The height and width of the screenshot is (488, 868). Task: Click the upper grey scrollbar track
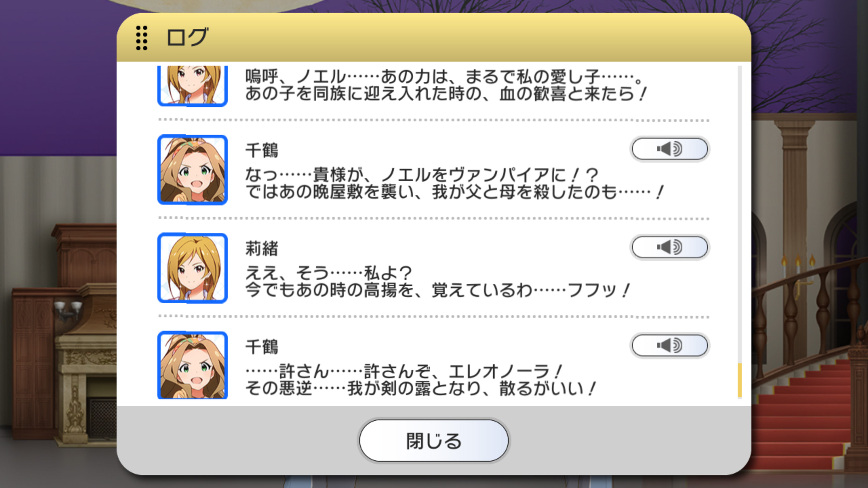[x=739, y=214]
